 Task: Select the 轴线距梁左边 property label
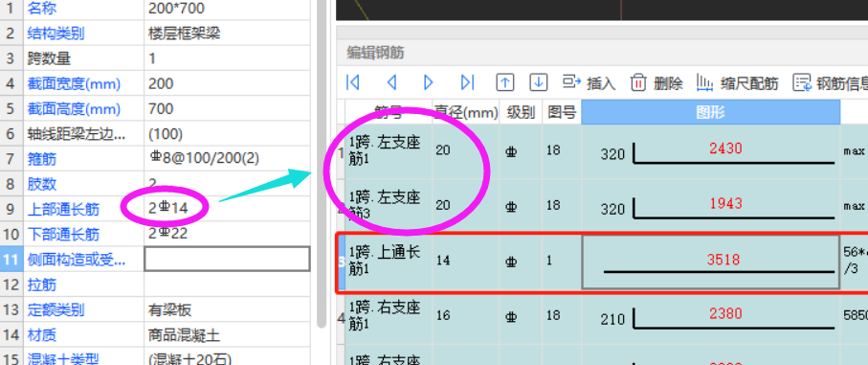coord(77,134)
